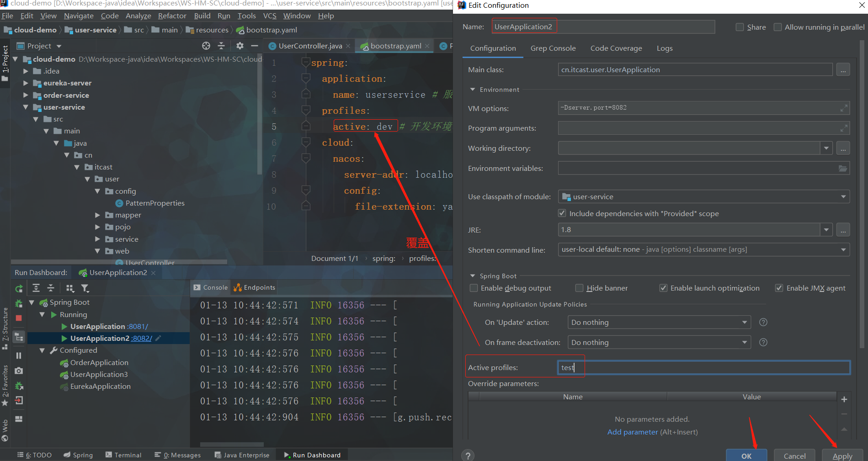Toggle Hide banner checkbox
868x461 pixels.
(579, 288)
